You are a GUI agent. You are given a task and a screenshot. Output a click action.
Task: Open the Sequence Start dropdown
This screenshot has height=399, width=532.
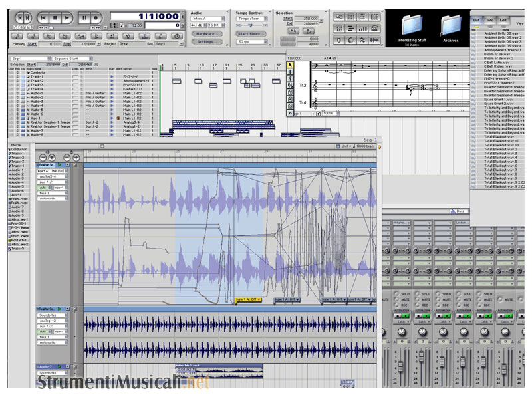(x=73, y=58)
